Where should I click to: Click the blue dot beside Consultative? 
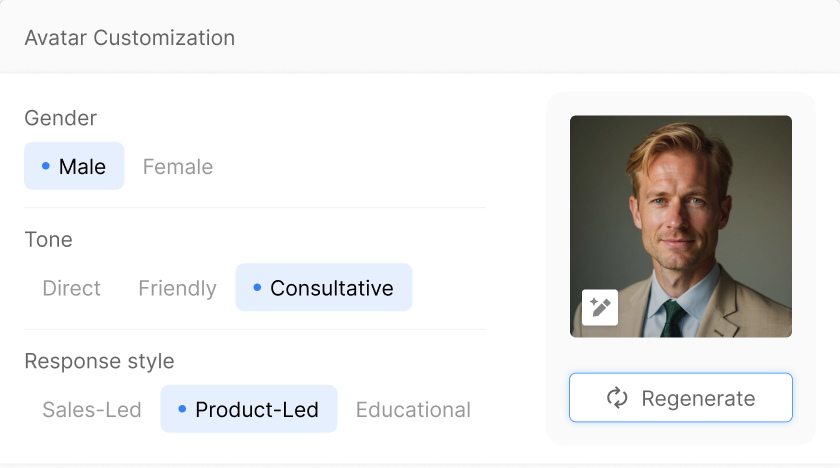tap(257, 288)
